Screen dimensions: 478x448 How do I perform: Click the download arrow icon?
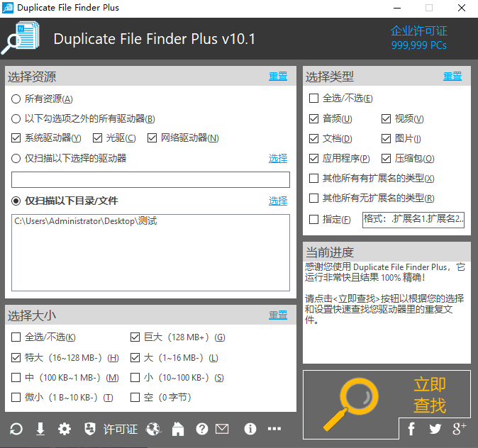pos(40,429)
